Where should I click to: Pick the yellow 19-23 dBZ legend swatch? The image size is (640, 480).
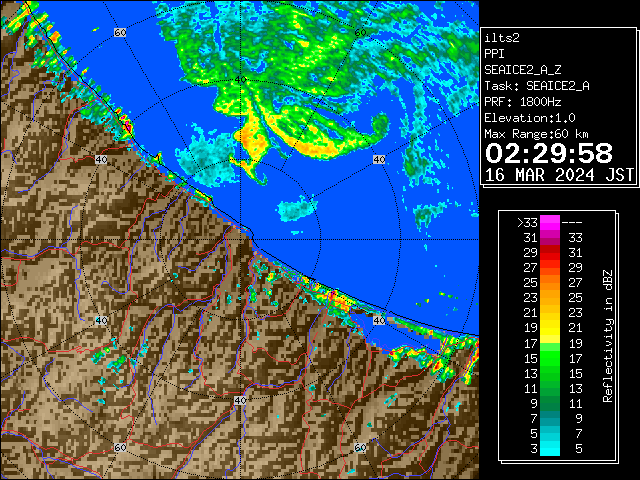point(550,320)
